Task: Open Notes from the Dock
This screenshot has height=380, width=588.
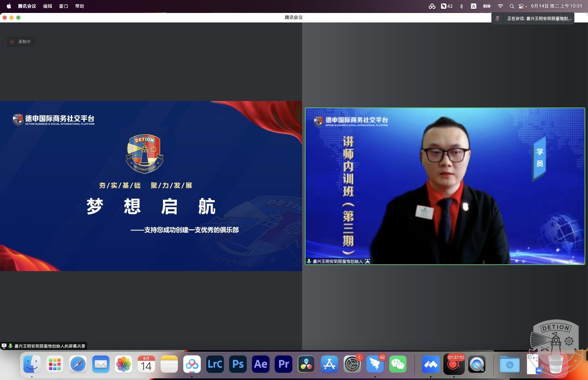Action: [169, 364]
